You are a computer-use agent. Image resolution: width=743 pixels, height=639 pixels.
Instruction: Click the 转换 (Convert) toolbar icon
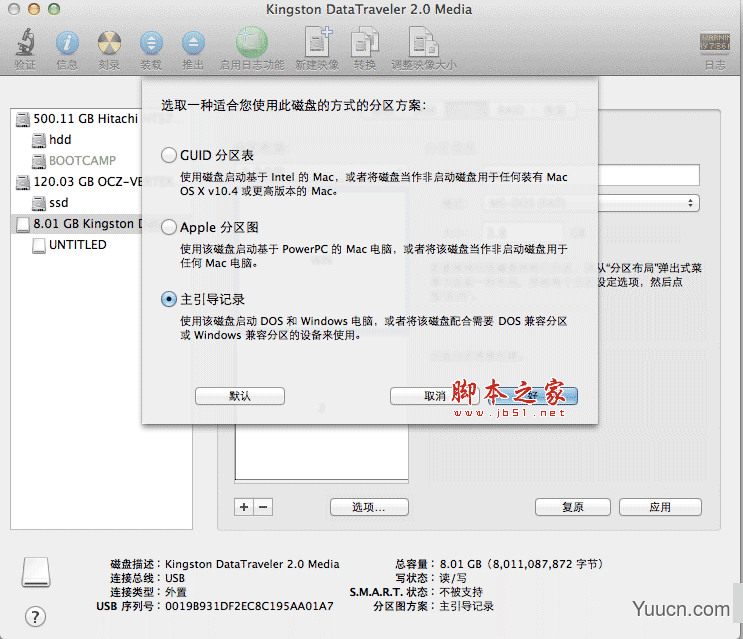(x=364, y=42)
